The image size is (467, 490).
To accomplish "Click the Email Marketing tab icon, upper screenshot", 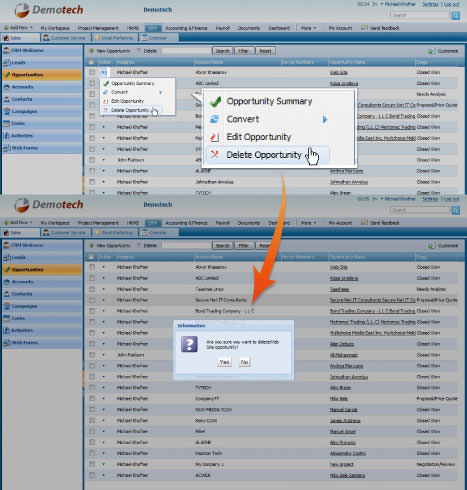I will pyautogui.click(x=97, y=38).
